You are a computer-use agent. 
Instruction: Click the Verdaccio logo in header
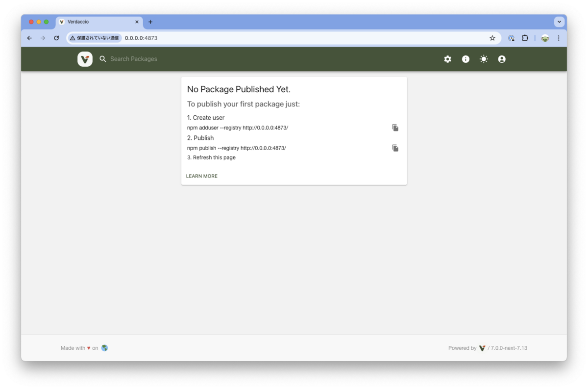[x=85, y=59]
